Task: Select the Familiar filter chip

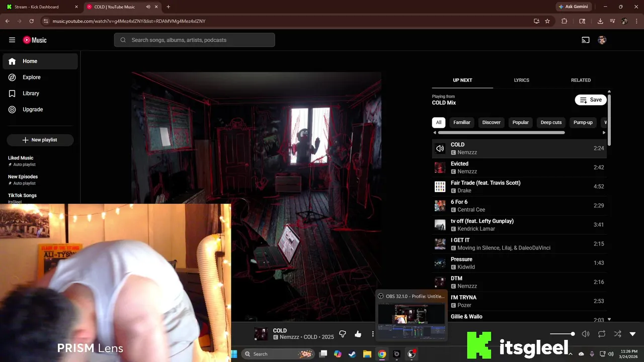Action: pyautogui.click(x=461, y=122)
